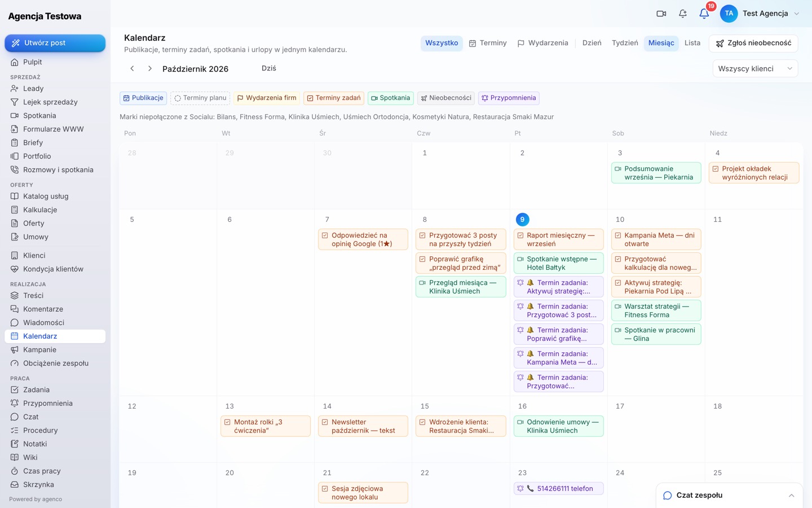Open Skrzynka in sidebar
This screenshot has width=812, height=508.
(x=55, y=485)
